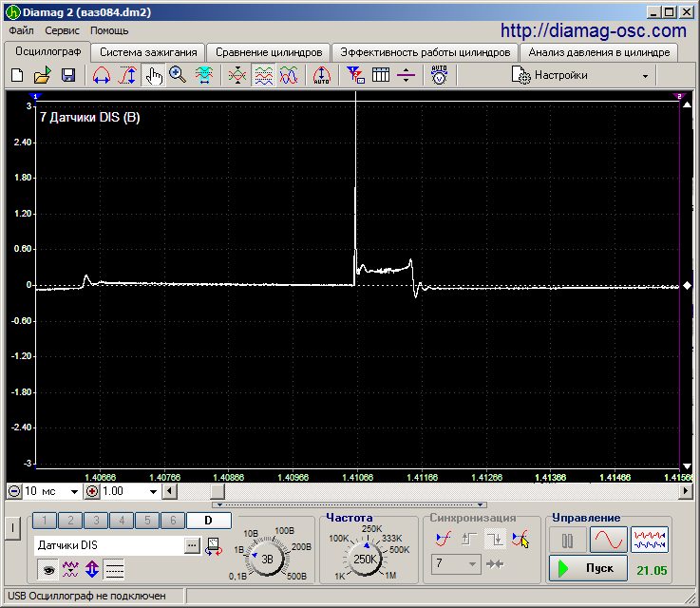This screenshot has height=608, width=700.
Task: Click the 3В voltage range knob
Action: pyautogui.click(x=267, y=560)
